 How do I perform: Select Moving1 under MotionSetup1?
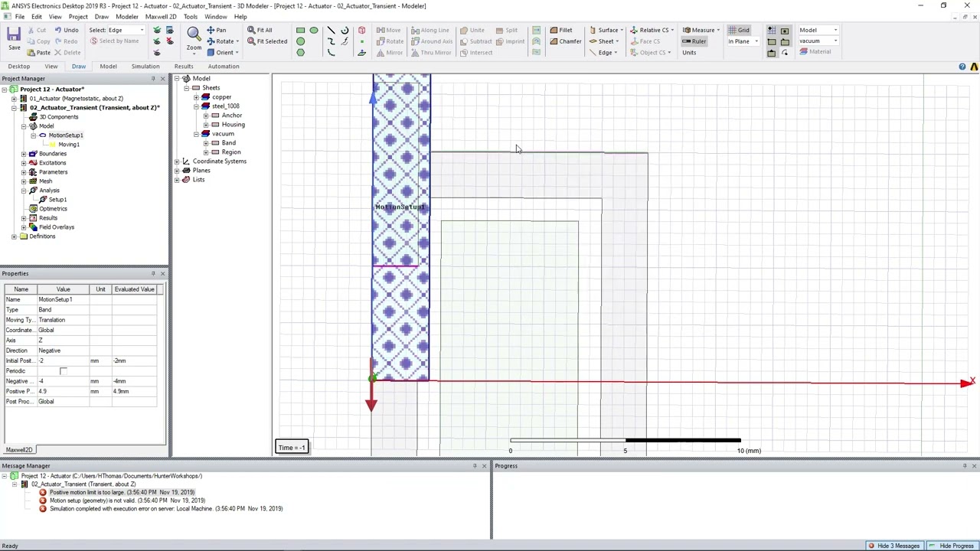68,145
